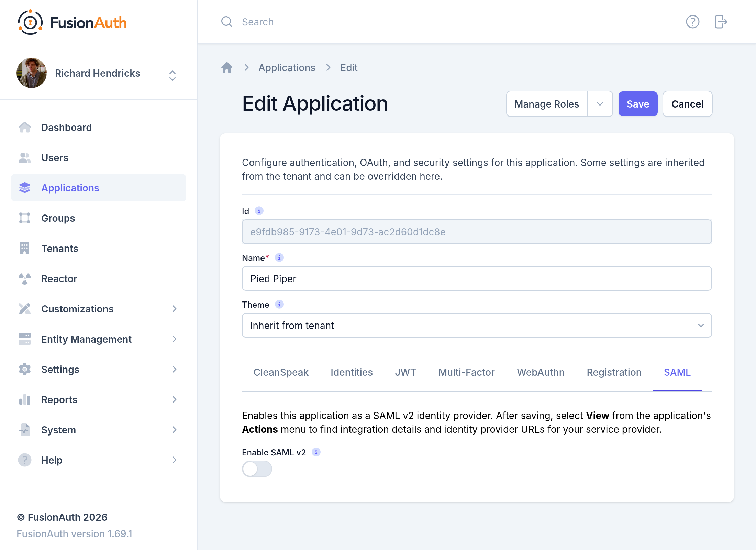Open help via question mark icon in header
Viewport: 756px width, 550px height.
(x=693, y=22)
